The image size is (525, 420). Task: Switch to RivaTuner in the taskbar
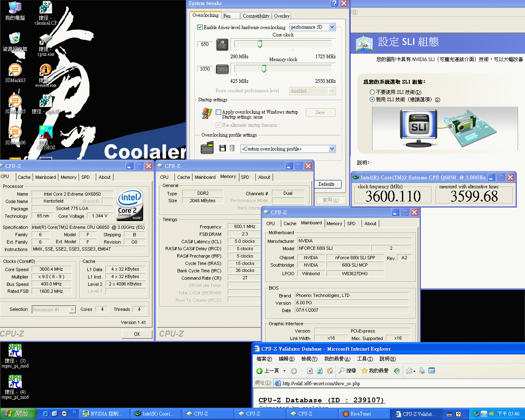coord(364,414)
